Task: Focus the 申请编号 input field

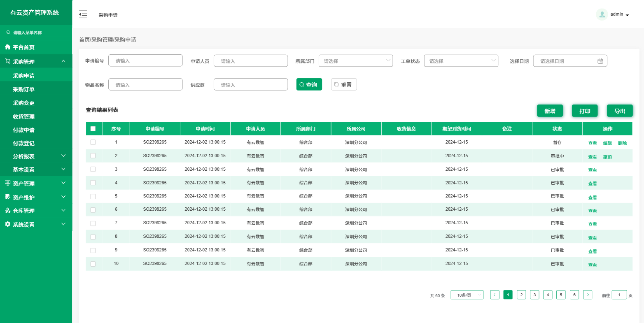Action: (x=145, y=60)
